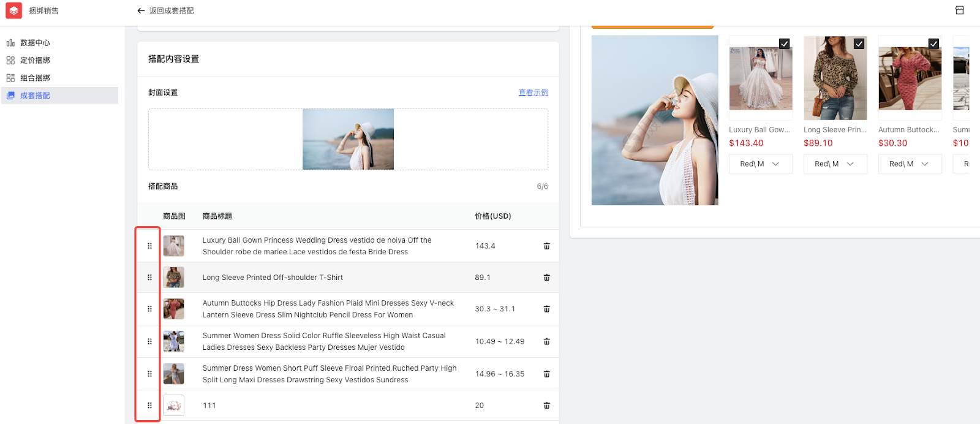Click the price range 30.3 ~ 31.1
Viewport: 980px width, 424px height.
pyautogui.click(x=495, y=309)
